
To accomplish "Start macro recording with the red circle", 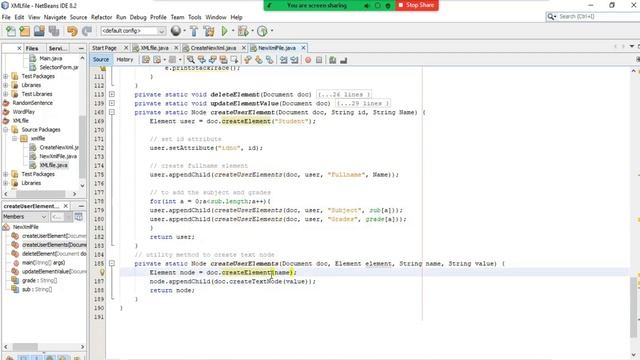I will (308, 60).
